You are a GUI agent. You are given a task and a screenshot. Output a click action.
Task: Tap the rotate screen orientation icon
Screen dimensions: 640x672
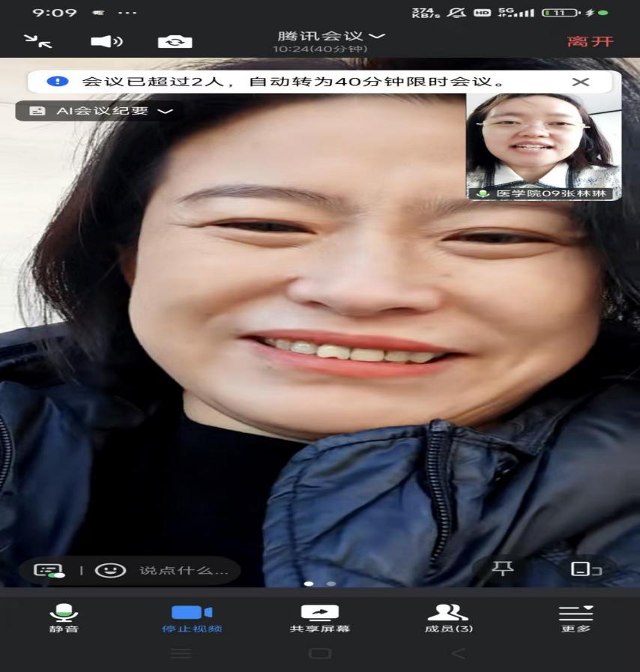pos(585,569)
